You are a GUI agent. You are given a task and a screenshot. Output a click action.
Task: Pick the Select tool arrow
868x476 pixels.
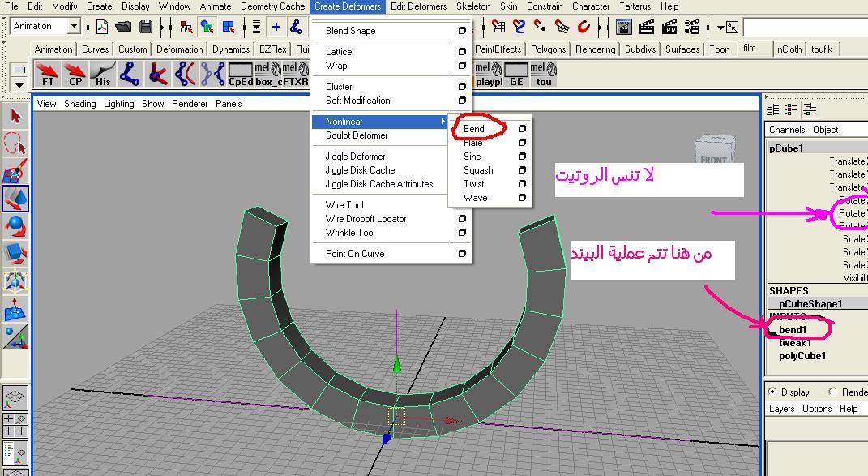tap(15, 117)
